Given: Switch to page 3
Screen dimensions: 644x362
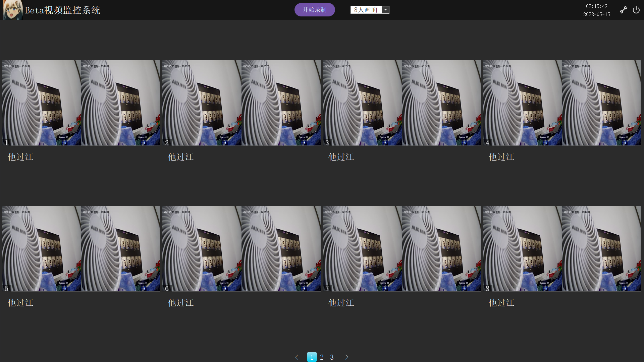Looking at the screenshot, I should click(332, 357).
